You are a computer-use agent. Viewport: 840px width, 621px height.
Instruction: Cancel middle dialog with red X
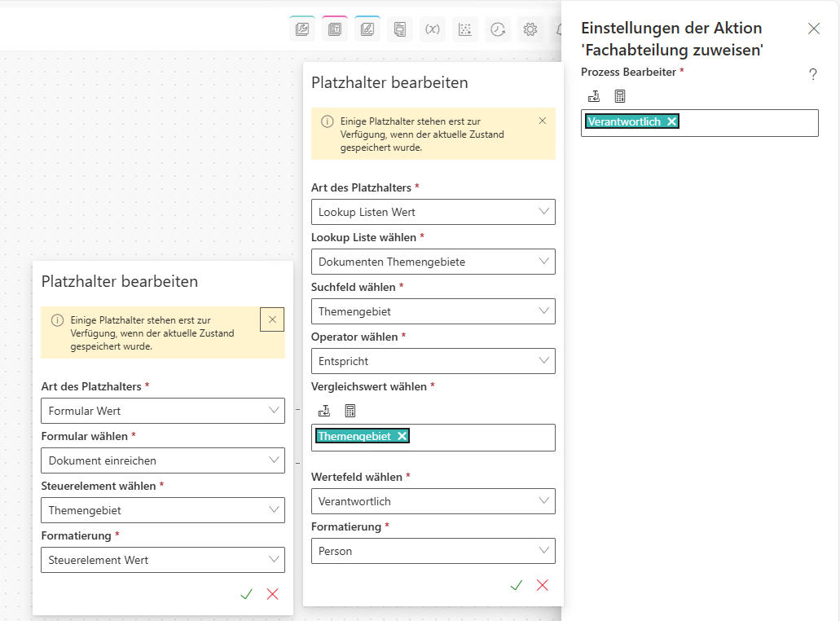[543, 585]
